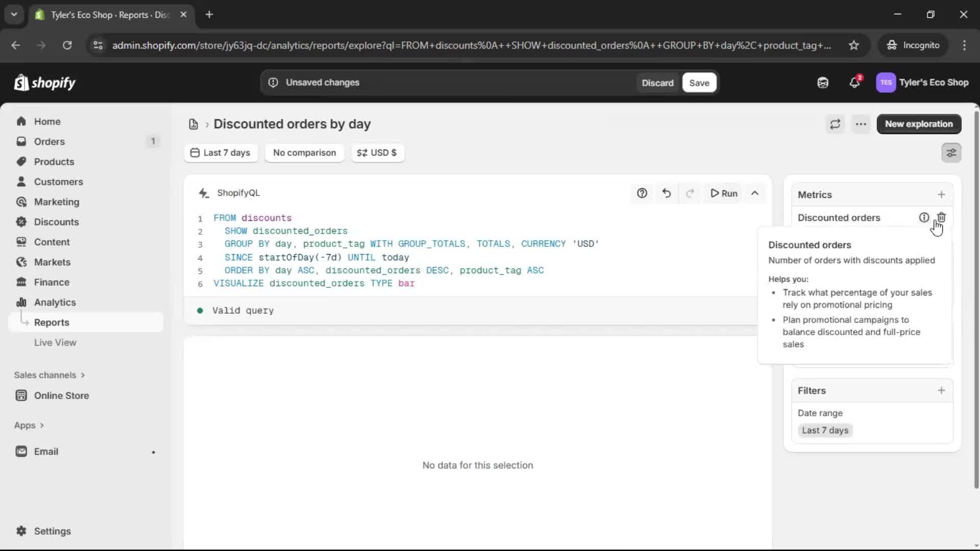Add a new filter with plus icon

(941, 390)
